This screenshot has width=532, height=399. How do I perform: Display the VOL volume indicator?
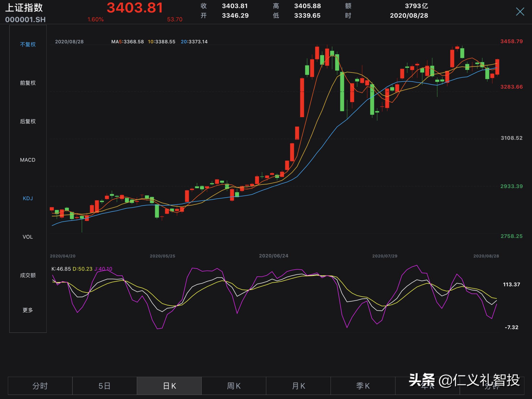pyautogui.click(x=28, y=237)
